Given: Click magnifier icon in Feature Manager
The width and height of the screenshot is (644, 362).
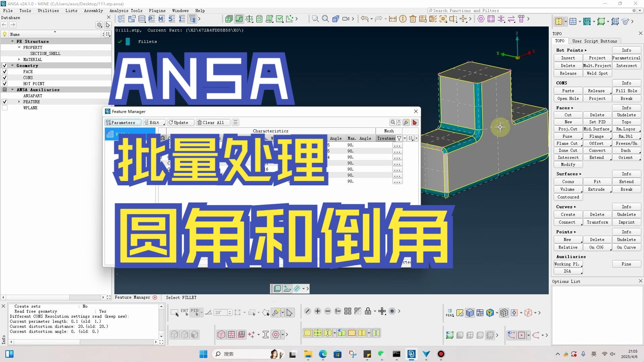Looking at the screenshot, I should point(393,123).
